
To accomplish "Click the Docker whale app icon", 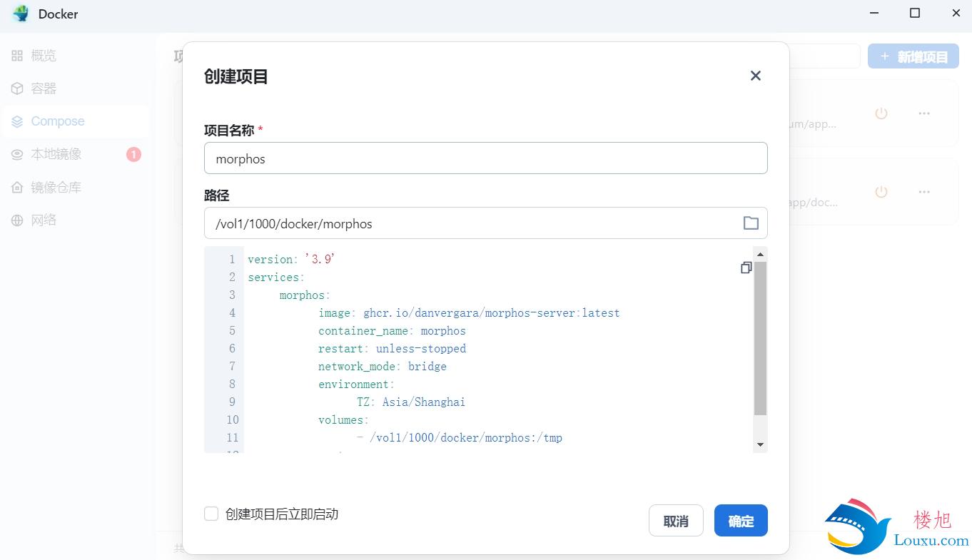I will [21, 14].
